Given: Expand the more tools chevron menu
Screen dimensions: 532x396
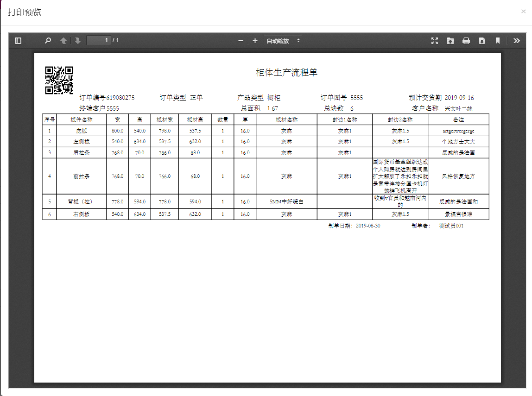Looking at the screenshot, I should click(517, 41).
